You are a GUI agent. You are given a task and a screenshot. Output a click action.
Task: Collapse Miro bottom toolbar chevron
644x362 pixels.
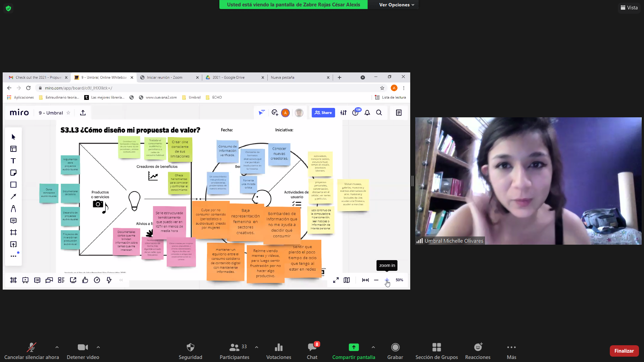[x=121, y=280]
